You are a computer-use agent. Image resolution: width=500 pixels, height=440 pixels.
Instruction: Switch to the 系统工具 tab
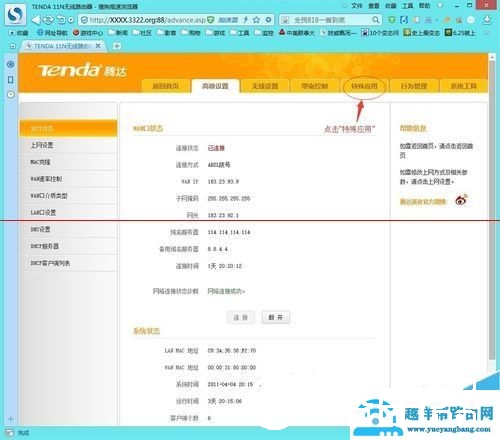point(464,86)
